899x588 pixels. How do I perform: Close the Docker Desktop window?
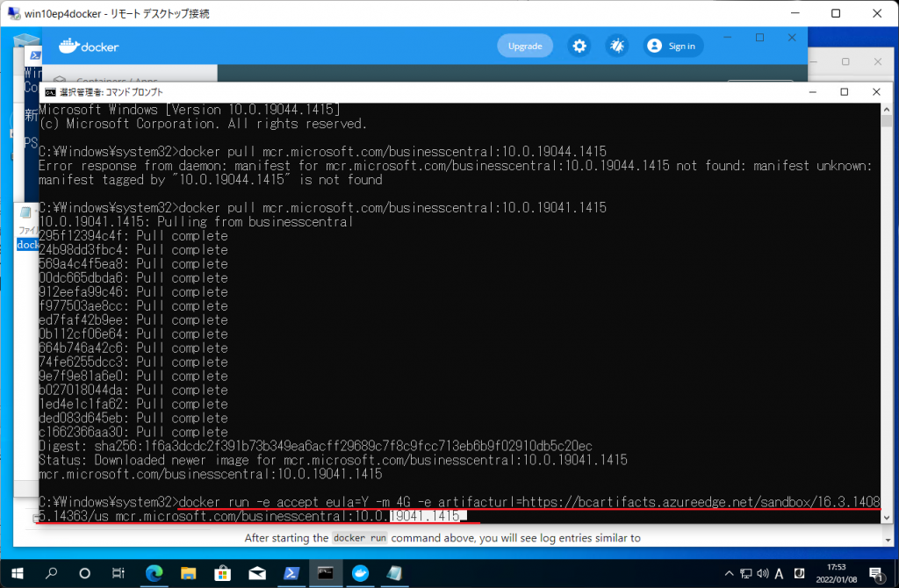(x=792, y=38)
